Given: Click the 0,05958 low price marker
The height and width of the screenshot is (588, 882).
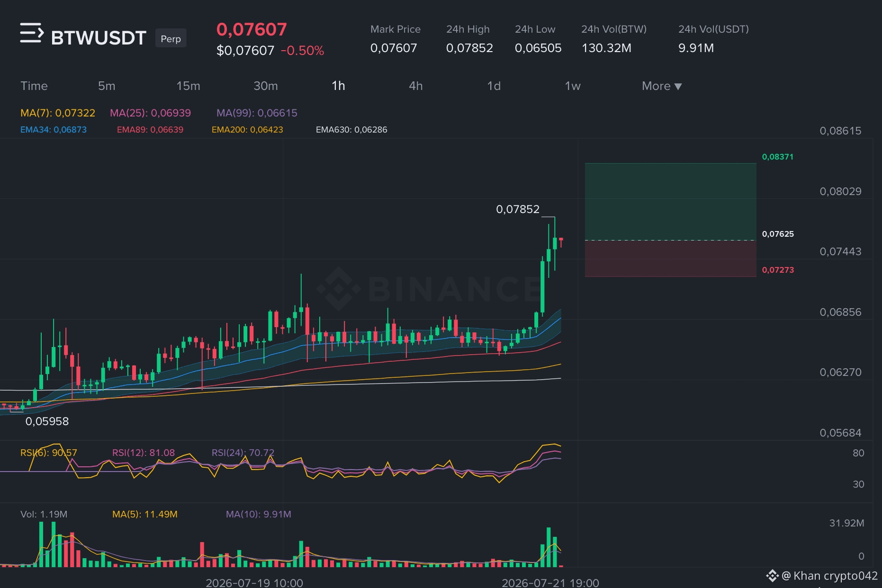Looking at the screenshot, I should pos(47,421).
